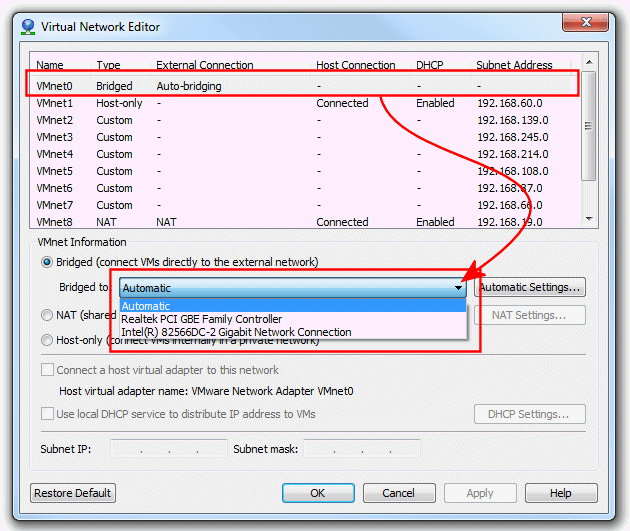Click the NAT Settings button

pos(530,315)
